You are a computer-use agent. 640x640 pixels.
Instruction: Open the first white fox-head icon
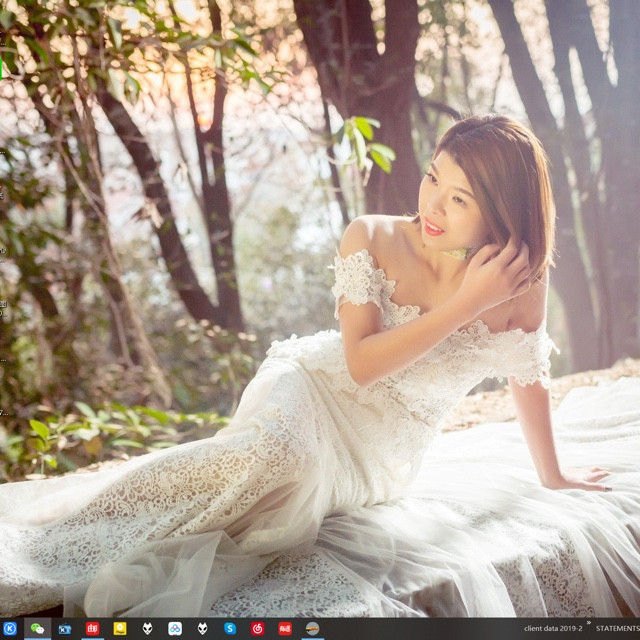[148, 629]
